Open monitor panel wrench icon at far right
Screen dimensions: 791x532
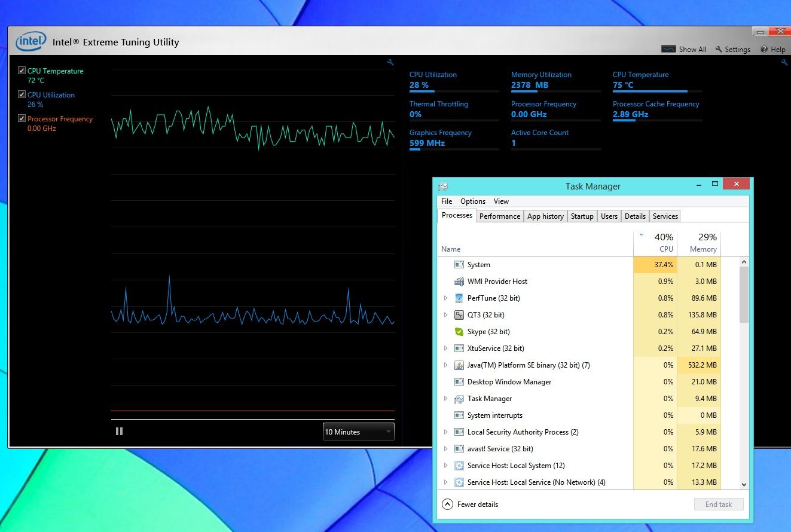[x=784, y=62]
